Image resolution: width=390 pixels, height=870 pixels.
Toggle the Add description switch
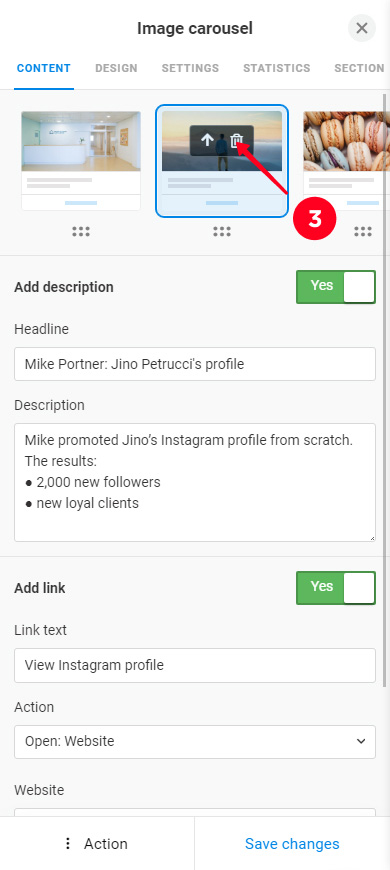(336, 287)
